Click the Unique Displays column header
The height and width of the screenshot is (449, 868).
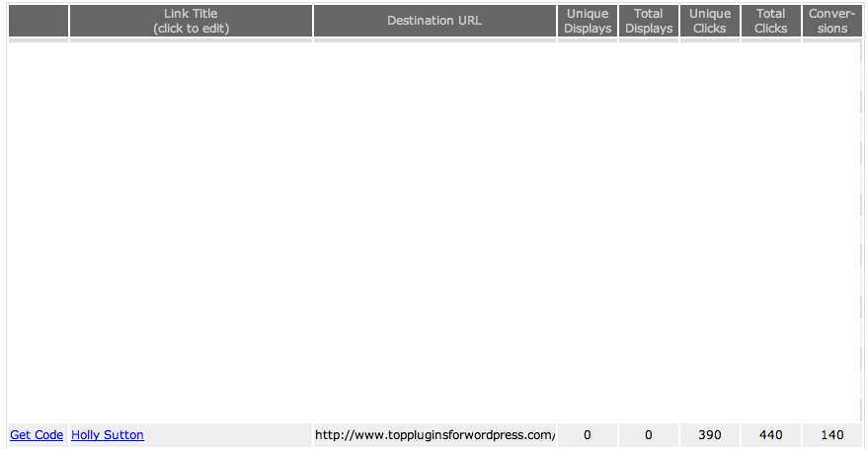588,21
